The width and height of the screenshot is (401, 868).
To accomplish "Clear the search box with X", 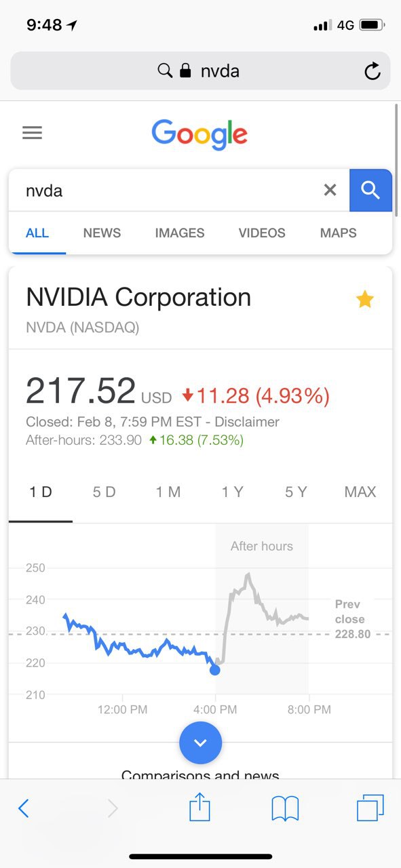I will tap(330, 190).
